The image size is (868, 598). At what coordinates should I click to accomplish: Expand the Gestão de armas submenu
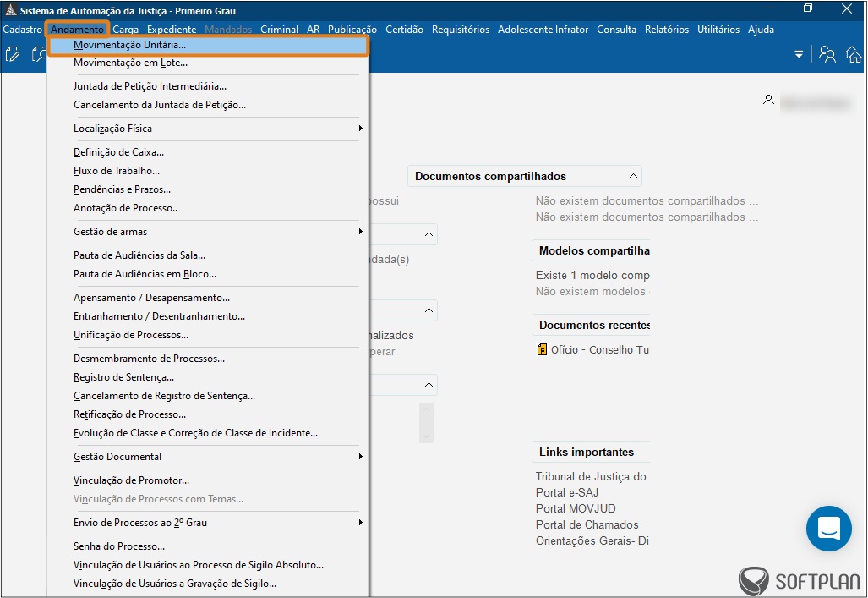coord(360,232)
